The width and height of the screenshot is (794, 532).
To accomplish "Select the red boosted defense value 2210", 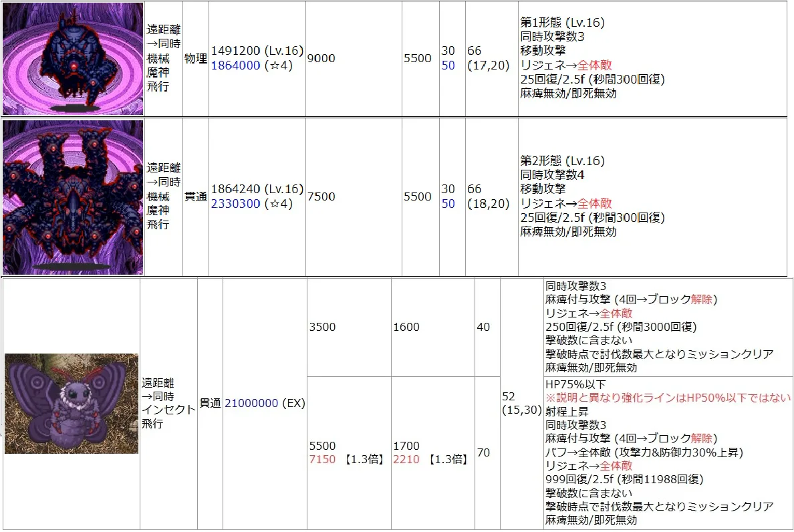I will tap(406, 459).
